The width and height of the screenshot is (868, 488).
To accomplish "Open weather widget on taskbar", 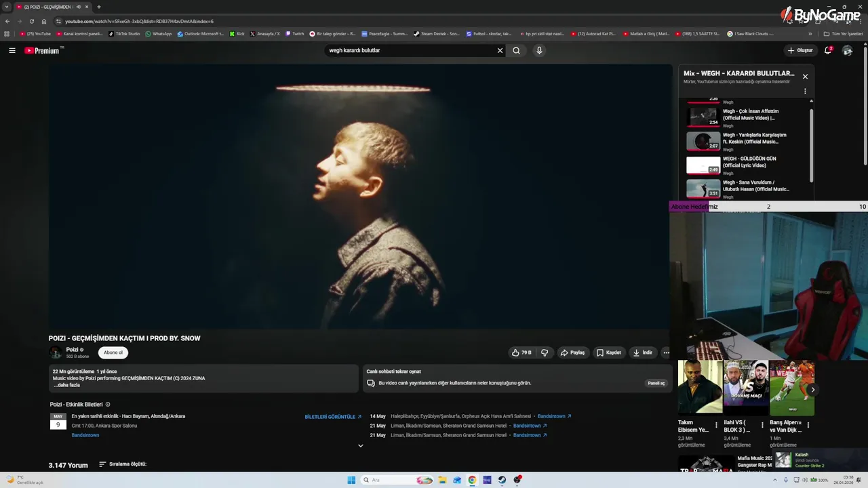I will (x=25, y=480).
